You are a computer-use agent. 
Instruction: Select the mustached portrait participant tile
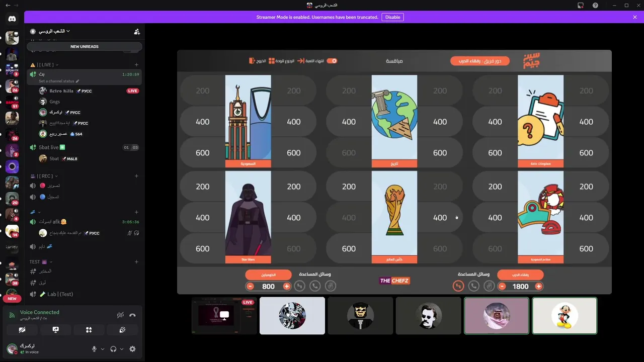point(428,316)
